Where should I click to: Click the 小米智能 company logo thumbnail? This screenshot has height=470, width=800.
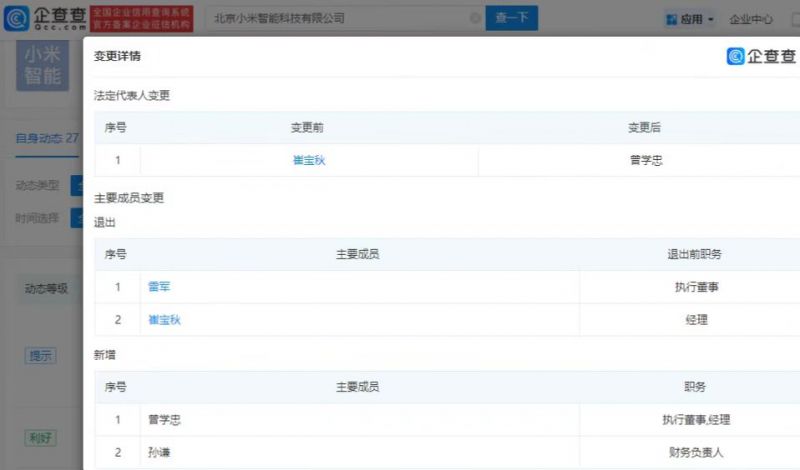tap(42, 65)
